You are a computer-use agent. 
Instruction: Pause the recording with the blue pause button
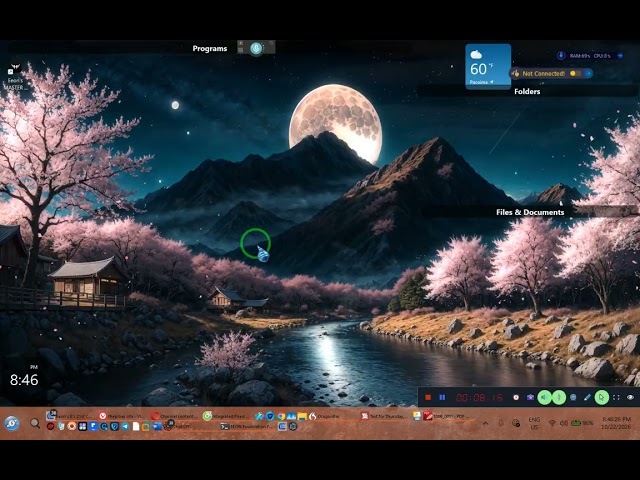click(x=442, y=397)
